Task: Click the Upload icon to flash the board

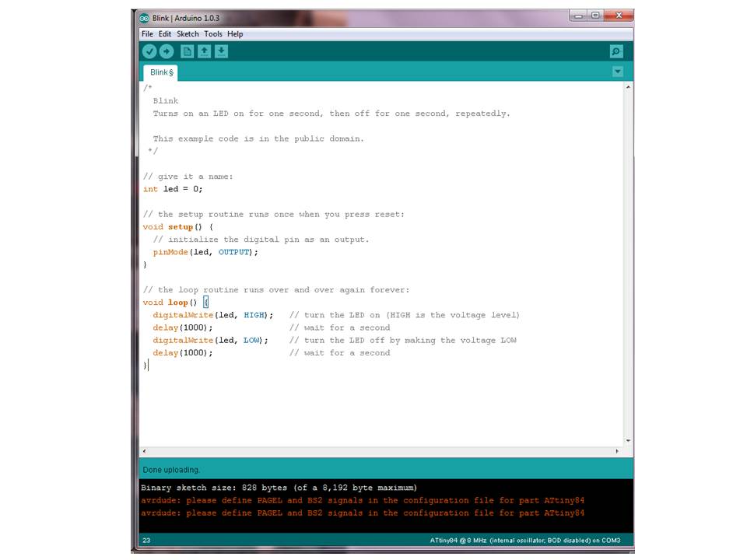Action: pos(167,51)
